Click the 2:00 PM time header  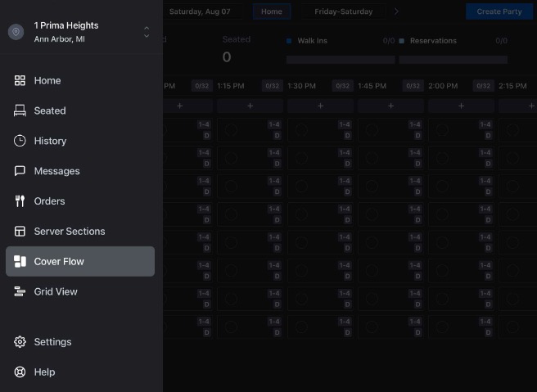pyautogui.click(x=443, y=86)
